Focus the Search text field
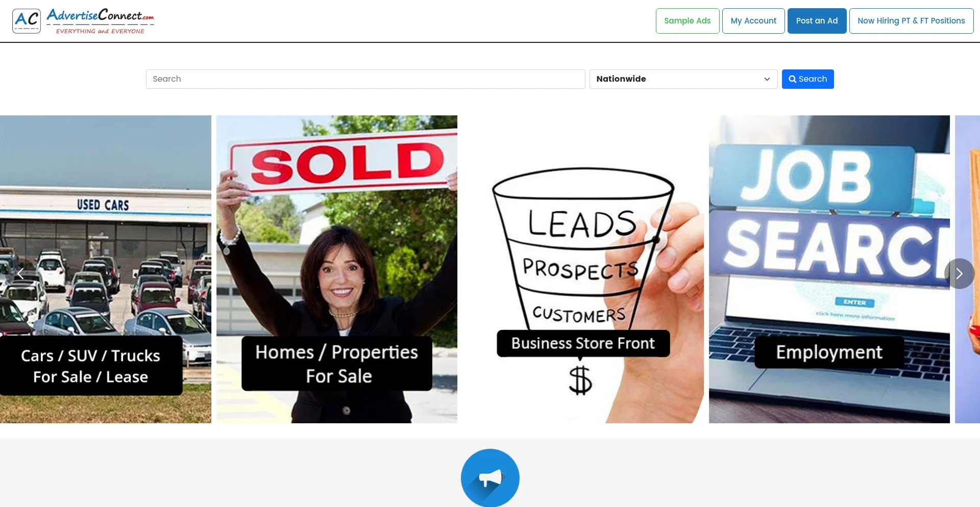This screenshot has height=507, width=980. (365, 79)
